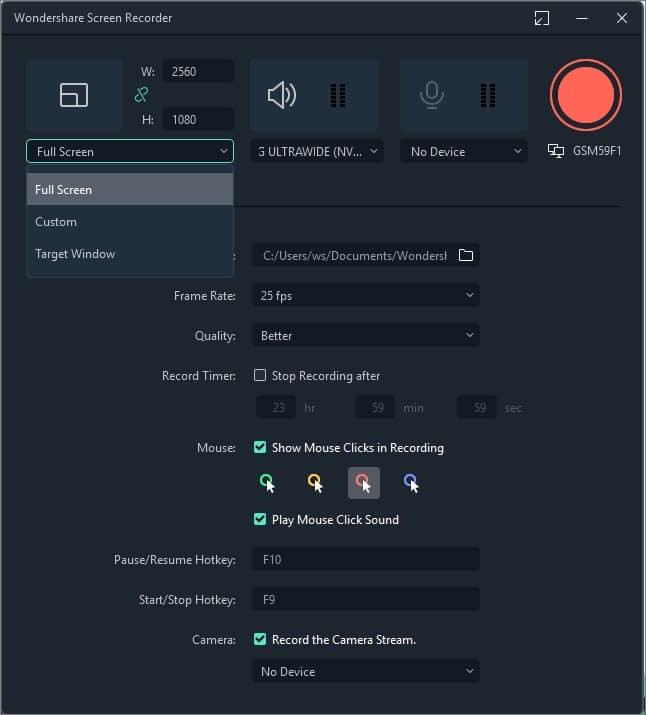
Task: Click the height field showing 1080
Action: point(198,119)
